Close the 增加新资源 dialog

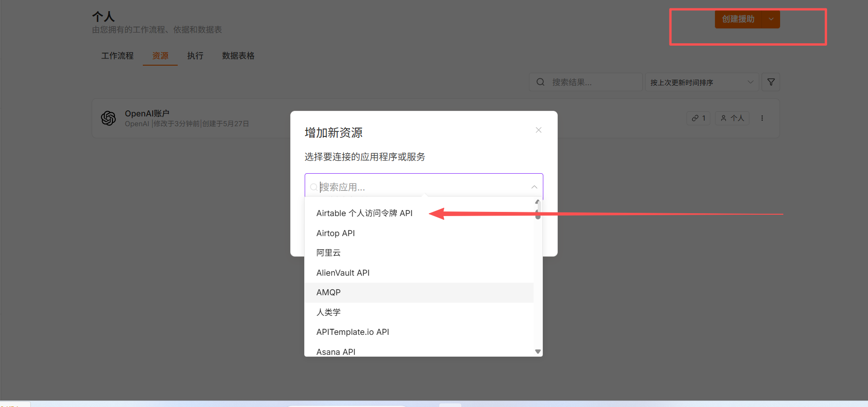(538, 130)
